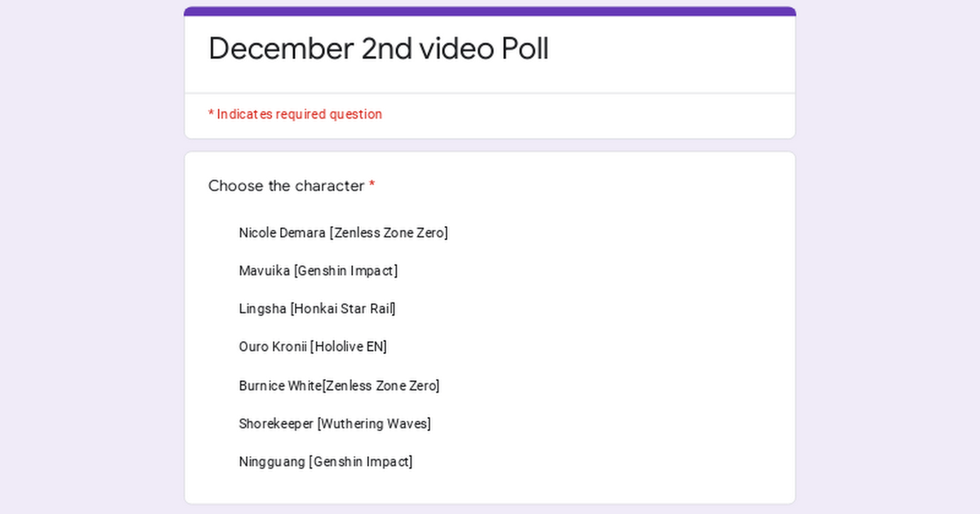
Task: Choose Mavuika as the character
Action: pyautogui.click(x=318, y=271)
